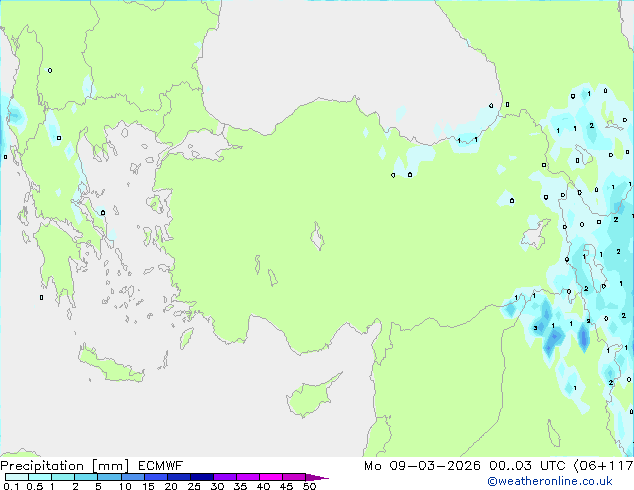Click the 0.1–0.5 mm legend color swatch
The height and width of the screenshot is (490, 634).
coord(17,477)
